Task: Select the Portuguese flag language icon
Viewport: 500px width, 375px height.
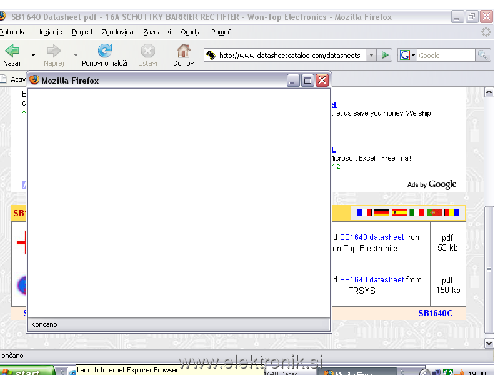Action: [434, 212]
